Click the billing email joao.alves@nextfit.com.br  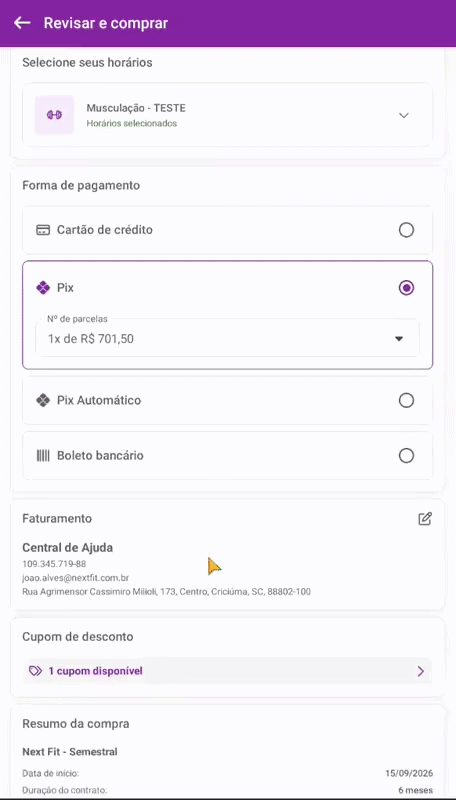click(75, 578)
